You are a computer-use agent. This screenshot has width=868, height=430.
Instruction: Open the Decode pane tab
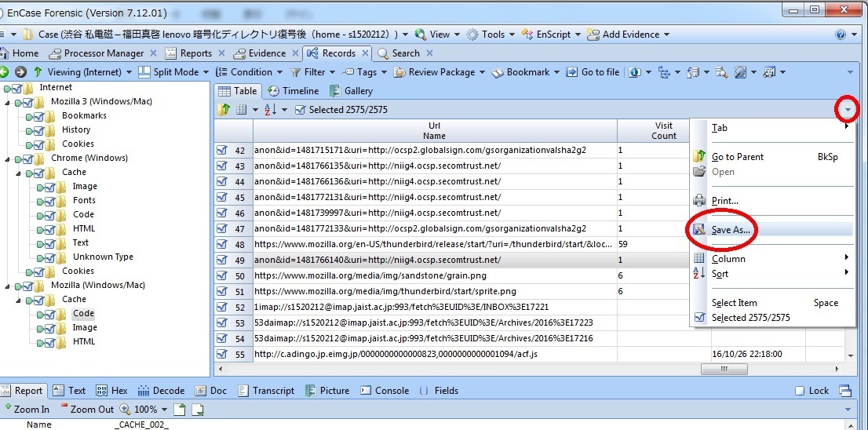[162, 391]
